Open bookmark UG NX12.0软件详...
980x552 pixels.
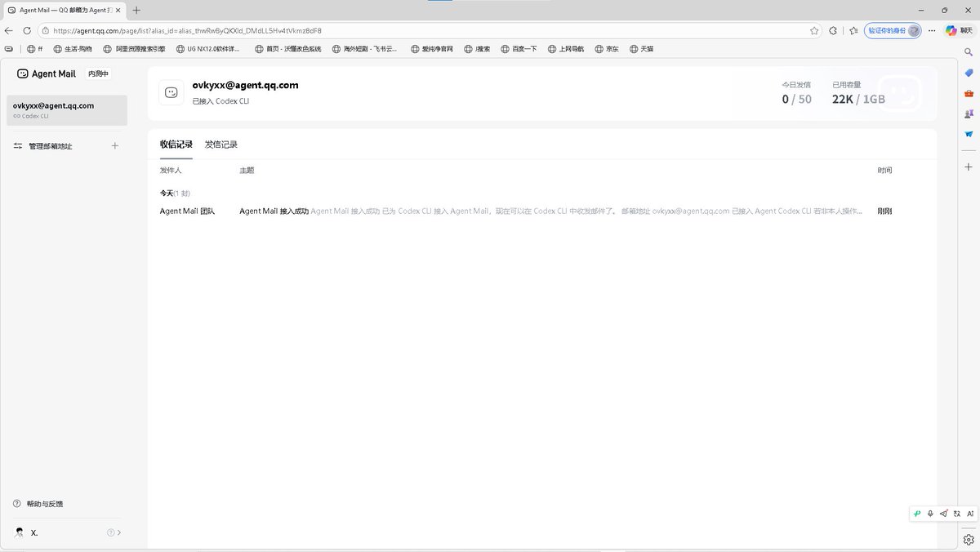(207, 49)
